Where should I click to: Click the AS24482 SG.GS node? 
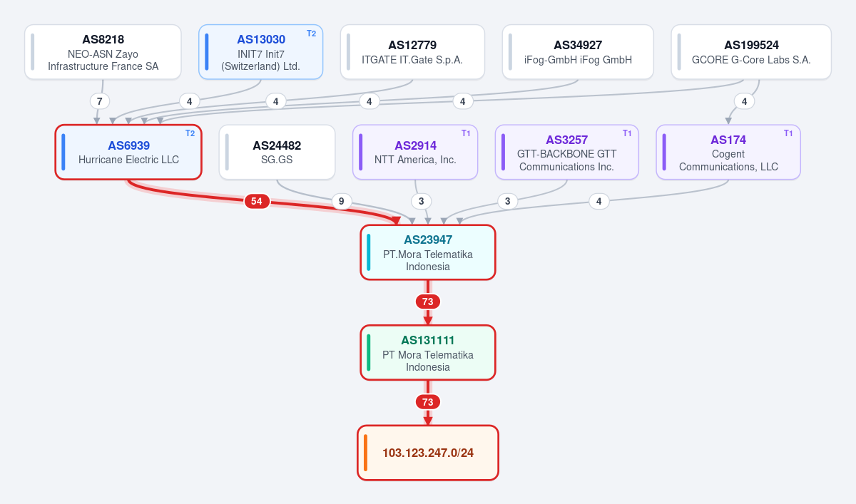point(277,152)
